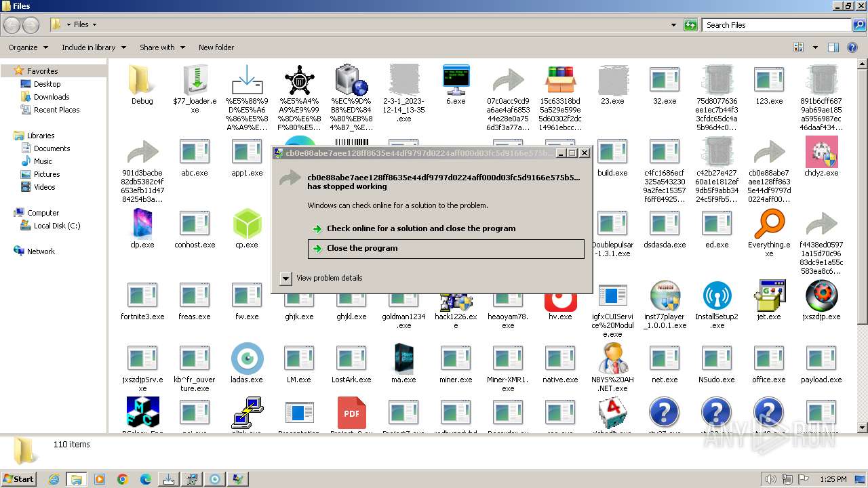Image resolution: width=868 pixels, height=488 pixels.
Task: Refresh the Files folder view
Action: tap(690, 25)
